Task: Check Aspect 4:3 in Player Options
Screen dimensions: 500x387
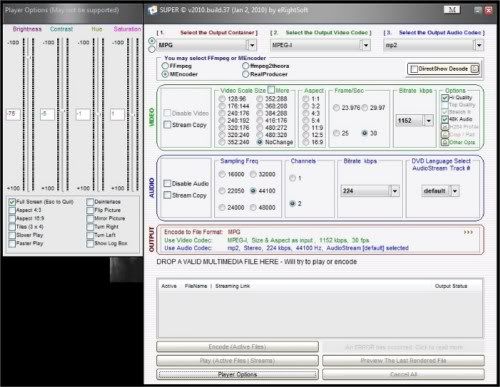Action: pyautogui.click(x=12, y=210)
